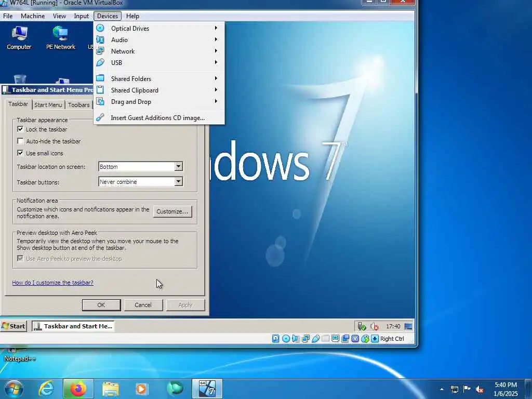Click the guest tray muted speaker icon

pos(375,326)
